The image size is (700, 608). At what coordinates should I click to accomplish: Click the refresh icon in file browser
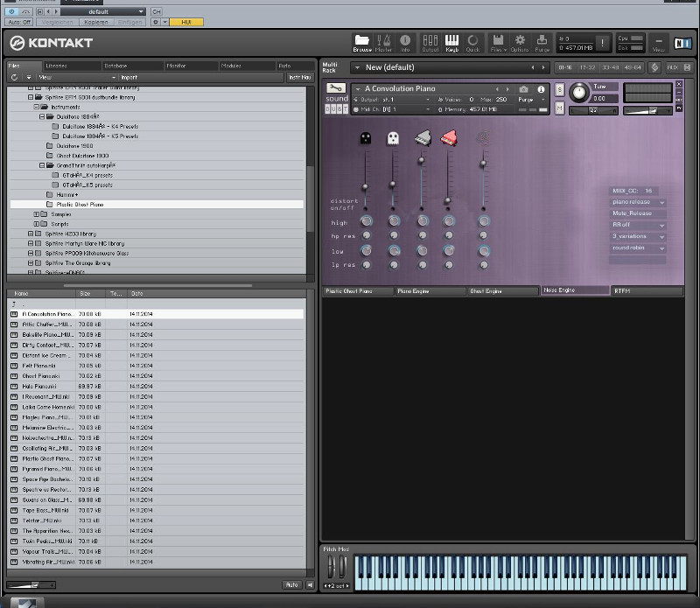14,77
